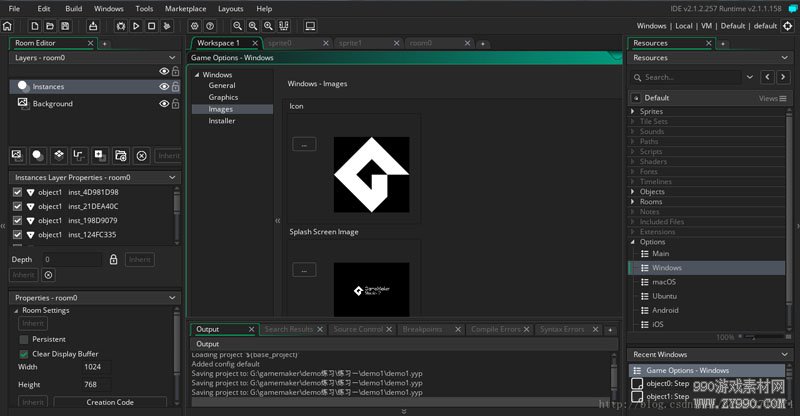The image size is (800, 416).
Task: Collapse the Options resource folder
Action: point(633,242)
